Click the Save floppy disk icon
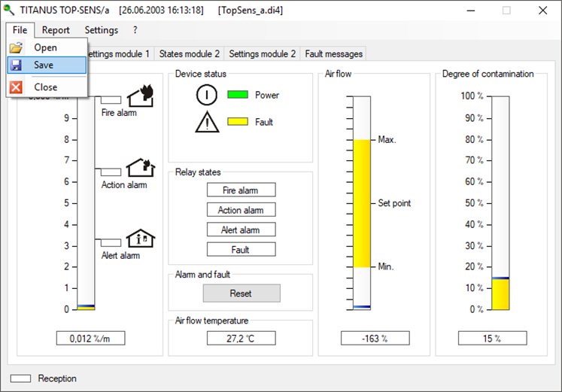This screenshot has width=562, height=392. tap(16, 65)
